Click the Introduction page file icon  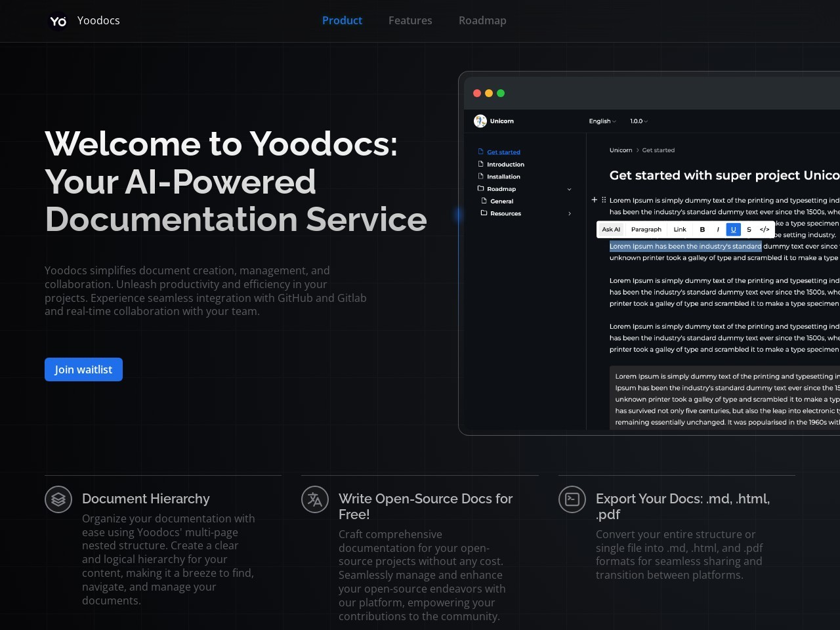480,164
